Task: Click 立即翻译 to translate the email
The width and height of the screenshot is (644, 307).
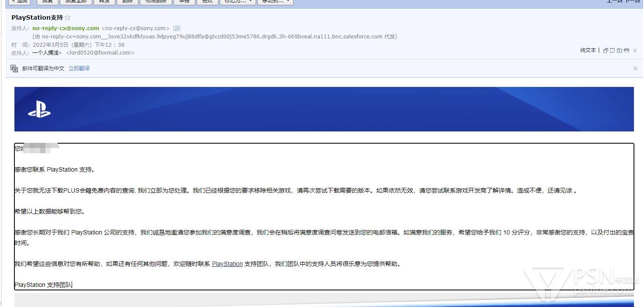Action: click(79, 69)
